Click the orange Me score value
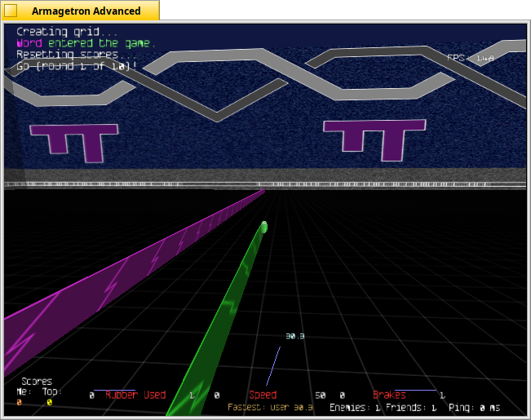The width and height of the screenshot is (531, 420). [x=20, y=402]
